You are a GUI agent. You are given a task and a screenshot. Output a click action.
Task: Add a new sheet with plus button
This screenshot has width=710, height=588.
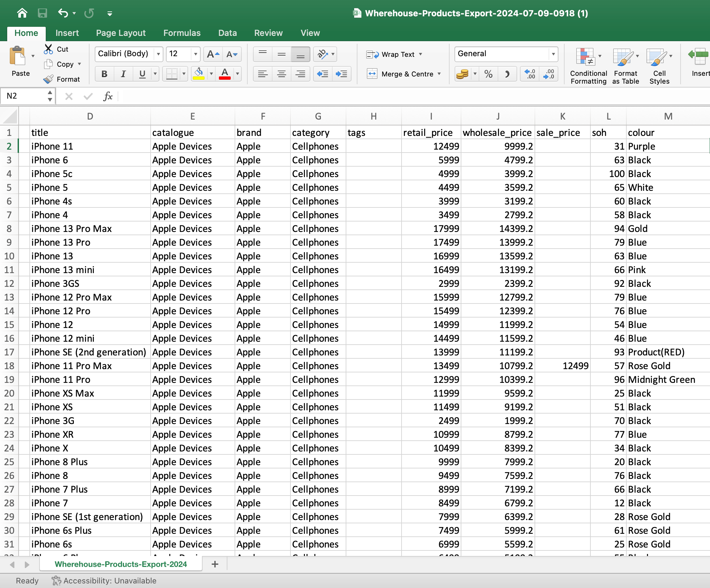(215, 564)
